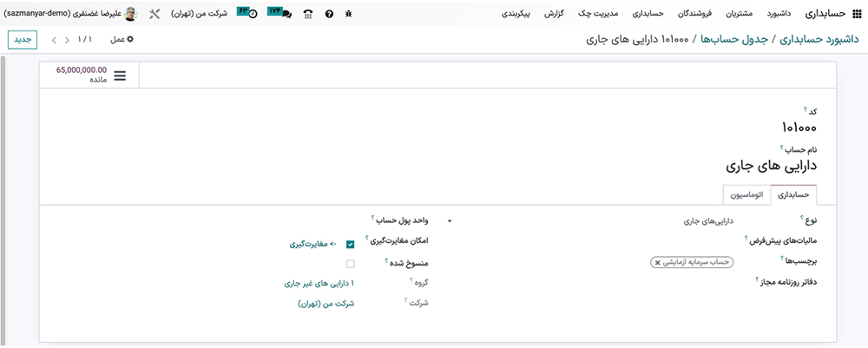This screenshot has width=868, height=348.
Task: Uncheck the امکان مغایرت‌گیری checkbox
Action: pos(350,245)
